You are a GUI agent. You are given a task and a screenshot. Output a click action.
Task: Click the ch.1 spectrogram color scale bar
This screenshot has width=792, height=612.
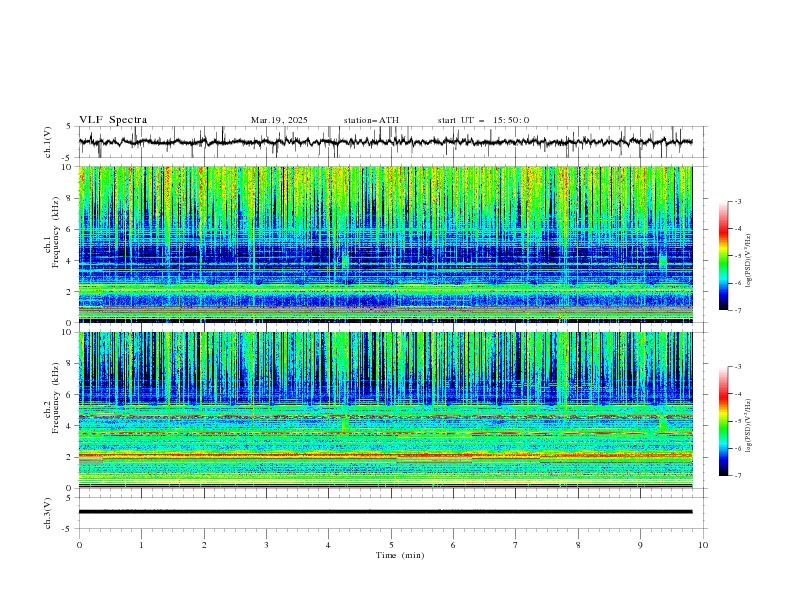(723, 256)
